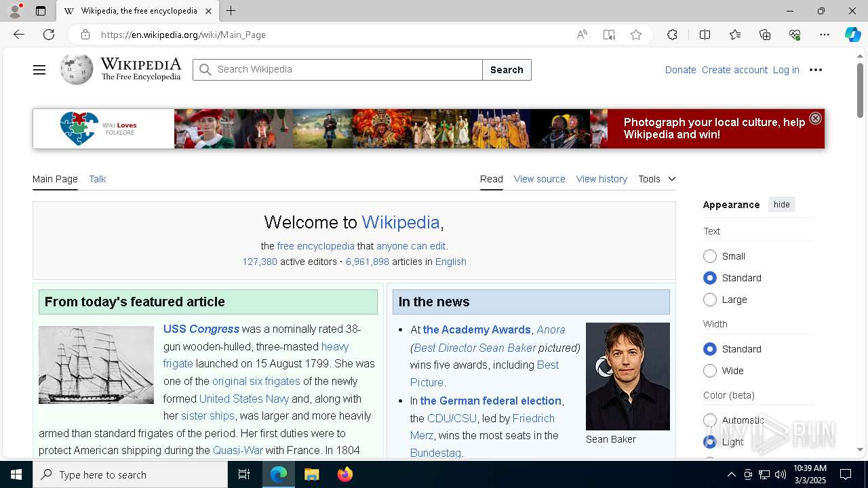The height and width of the screenshot is (488, 868).
Task: Click the USS Congress ship thumbnail
Action: (x=96, y=365)
